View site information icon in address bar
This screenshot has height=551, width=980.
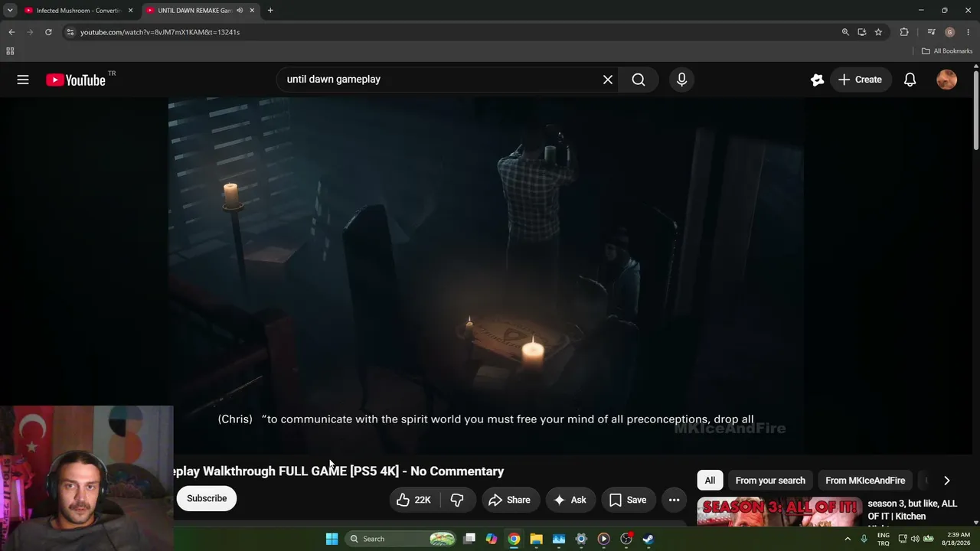[70, 32]
